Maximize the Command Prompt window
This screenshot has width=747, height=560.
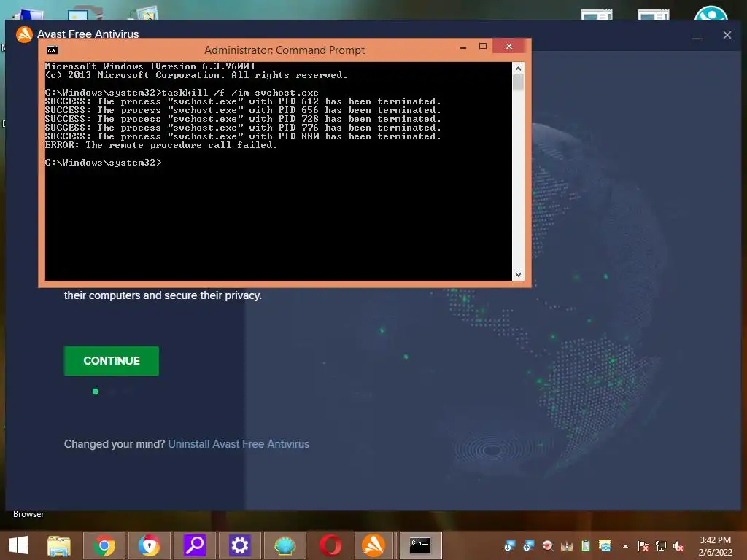pyautogui.click(x=483, y=46)
